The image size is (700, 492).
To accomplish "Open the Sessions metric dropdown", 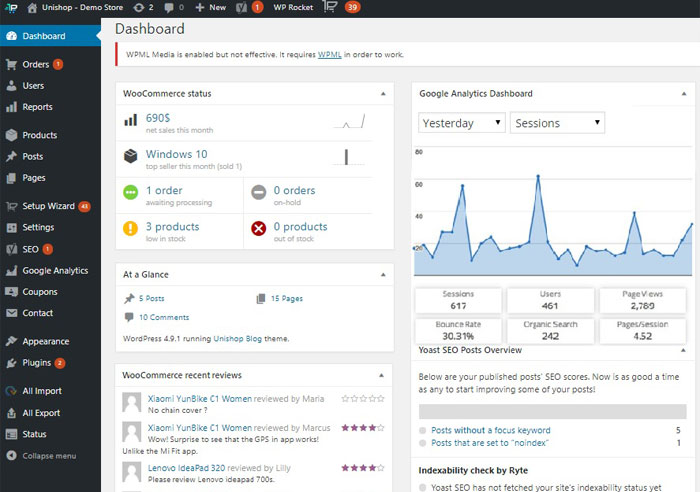I will tap(557, 123).
